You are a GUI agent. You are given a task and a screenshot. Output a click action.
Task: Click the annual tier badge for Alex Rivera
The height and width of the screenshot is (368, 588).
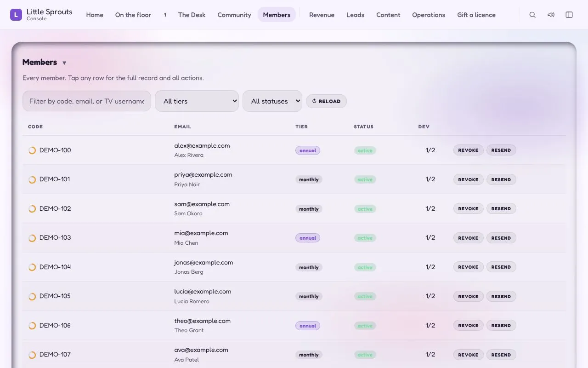pyautogui.click(x=308, y=150)
